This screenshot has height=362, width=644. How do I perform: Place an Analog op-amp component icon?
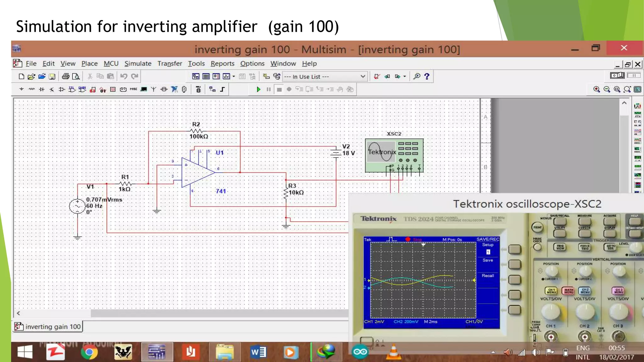pyautogui.click(x=62, y=89)
